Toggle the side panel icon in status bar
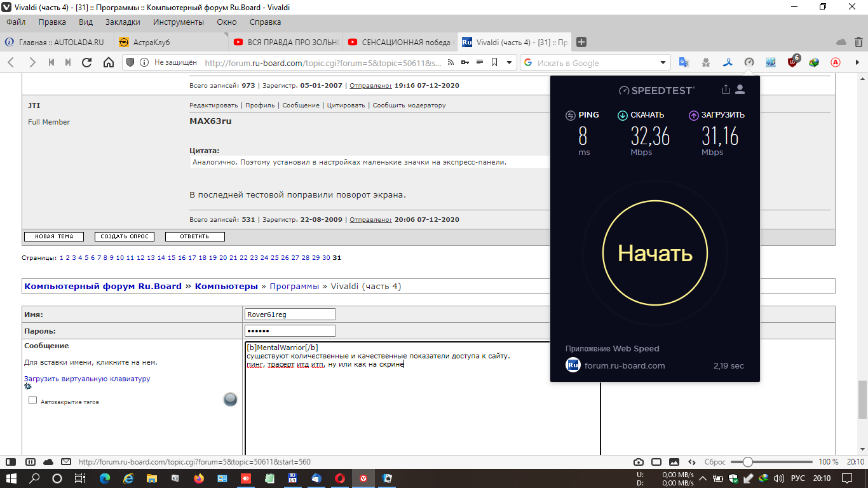The height and width of the screenshot is (488, 868). (x=11, y=462)
